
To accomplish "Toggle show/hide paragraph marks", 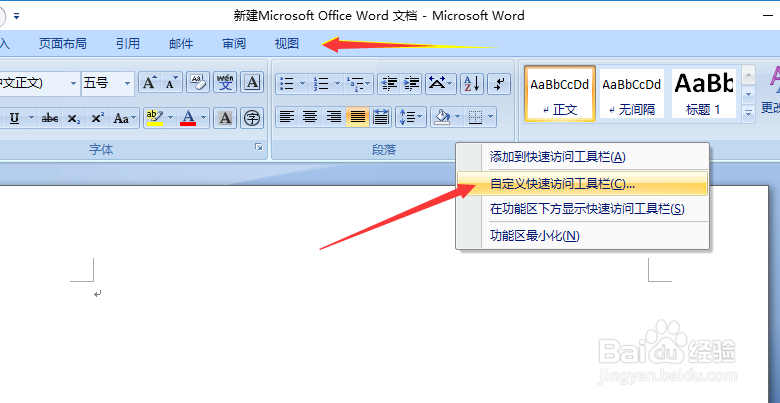I will point(499,84).
